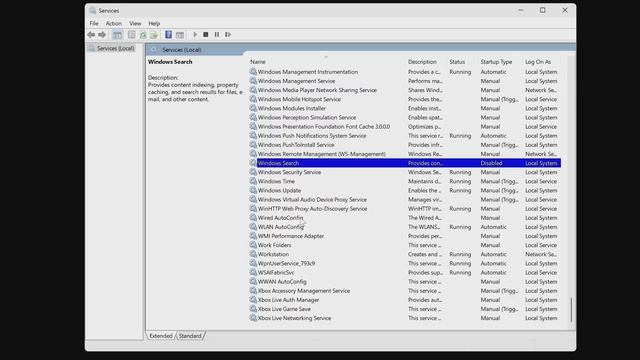Open the Help menu
640x360 pixels.
click(x=154, y=23)
